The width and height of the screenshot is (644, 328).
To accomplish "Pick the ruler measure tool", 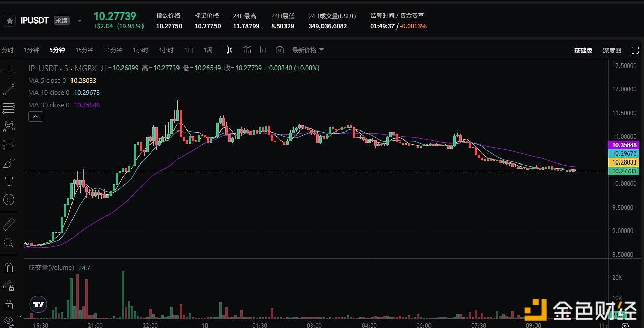I will [x=9, y=224].
